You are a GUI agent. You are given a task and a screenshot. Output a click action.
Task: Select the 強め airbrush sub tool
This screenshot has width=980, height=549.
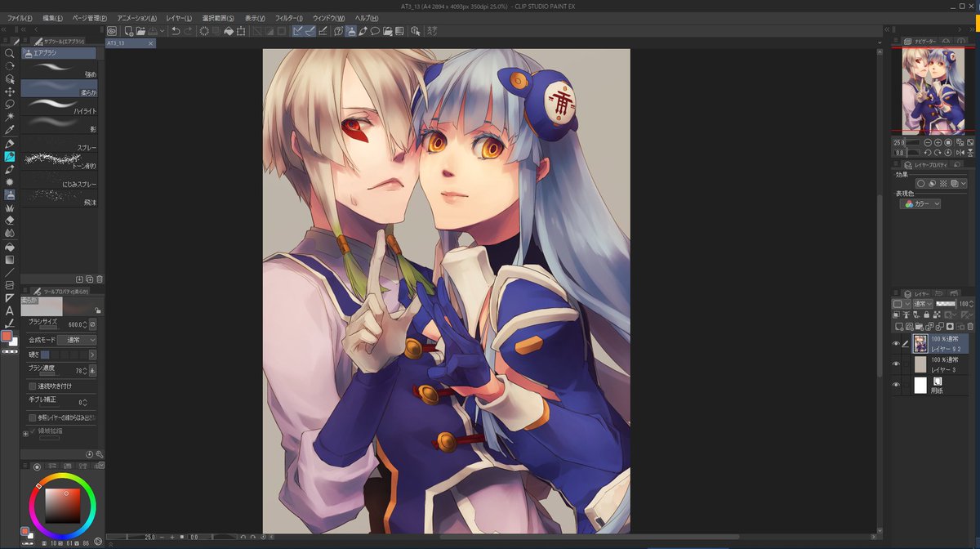click(59, 70)
